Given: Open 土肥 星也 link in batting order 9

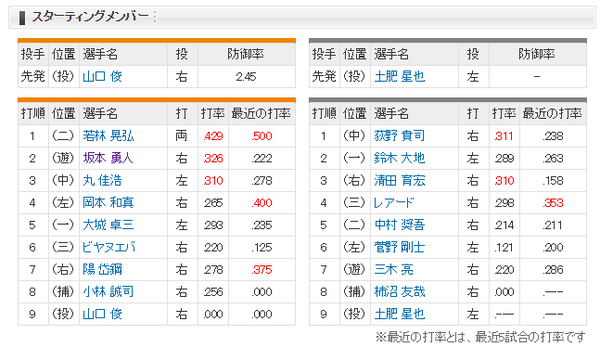Looking at the screenshot, I should 399,314.
